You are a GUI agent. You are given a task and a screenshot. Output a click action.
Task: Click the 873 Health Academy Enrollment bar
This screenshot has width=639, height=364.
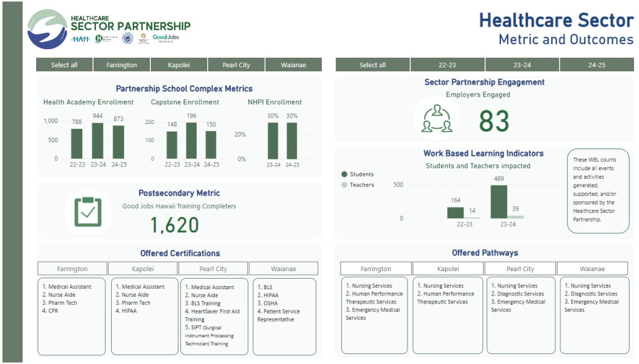tap(119, 142)
